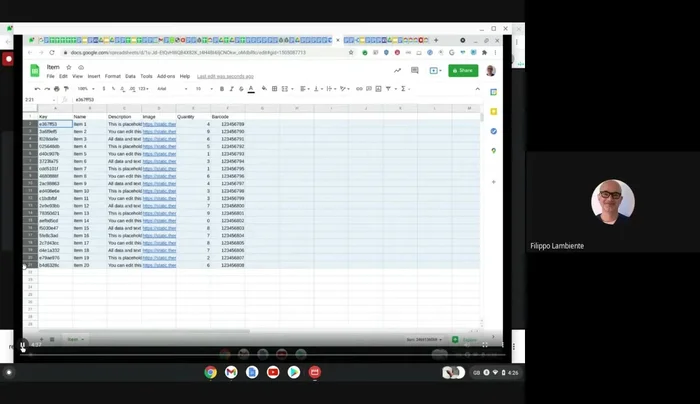Open the File menu

tap(50, 76)
